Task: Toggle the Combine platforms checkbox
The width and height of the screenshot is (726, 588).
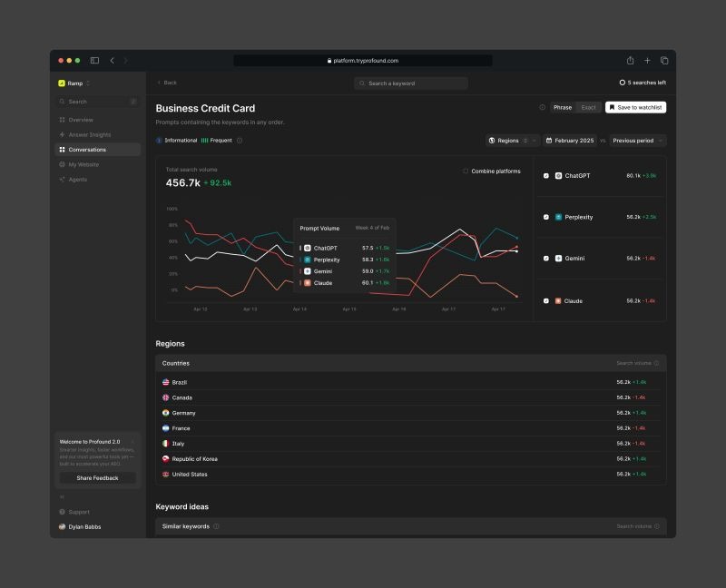Action: tap(466, 171)
